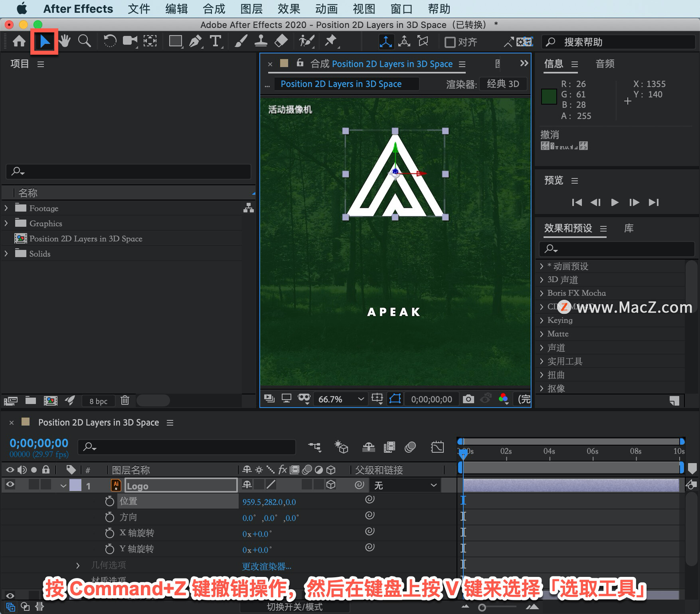Toggle the 3D layer cube switch for Logo
The image size is (700, 614).
pos(331,485)
